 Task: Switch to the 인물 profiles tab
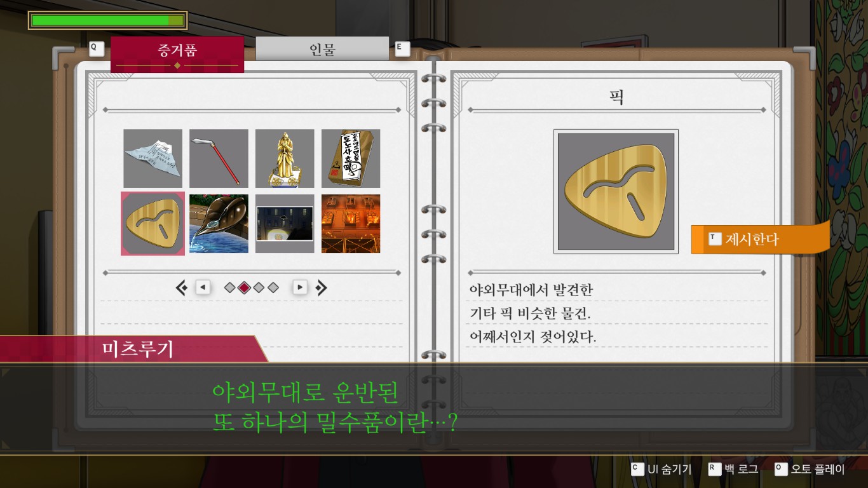tap(322, 49)
